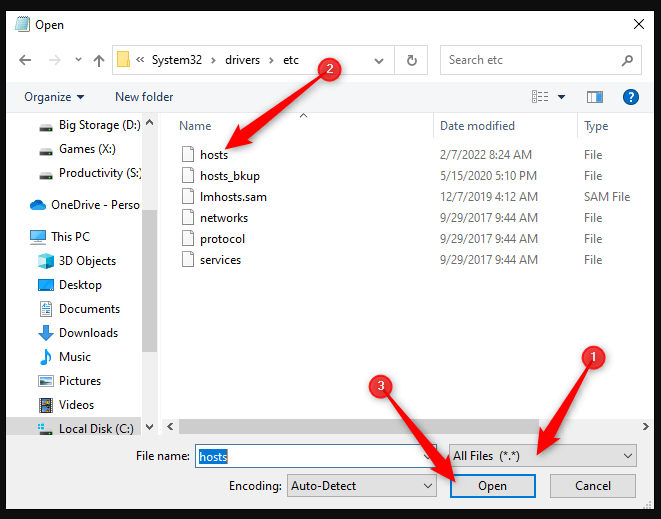Create a New folder
Screen dimensions: 661x519
[144, 97]
